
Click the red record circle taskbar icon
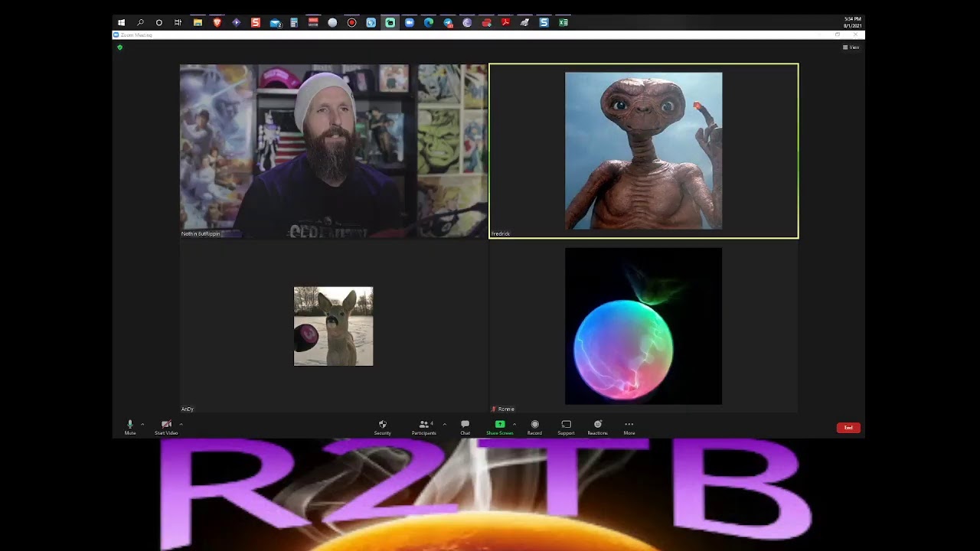point(351,23)
